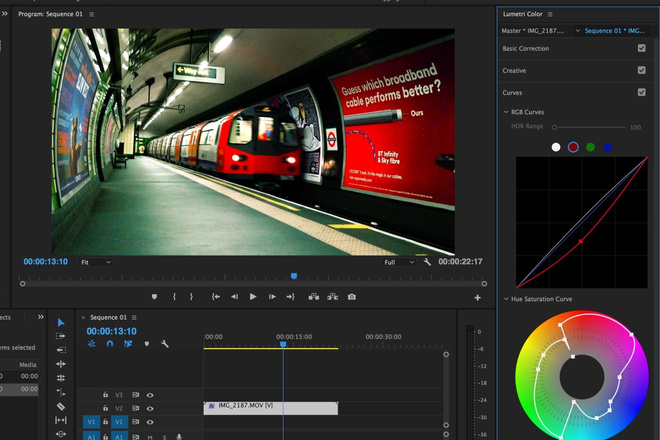Toggle V2 track output eye

(x=150, y=408)
